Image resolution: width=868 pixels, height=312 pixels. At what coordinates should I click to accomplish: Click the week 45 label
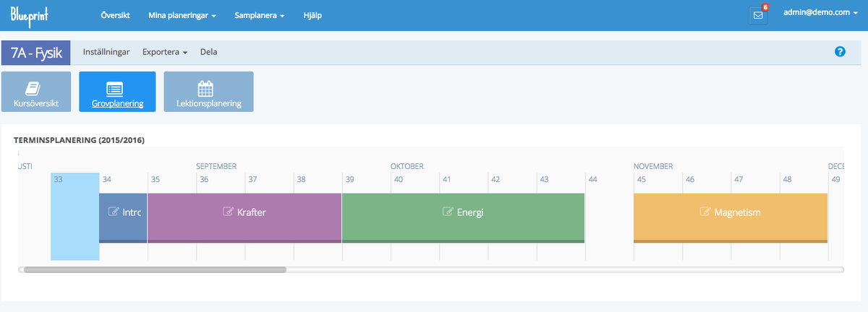click(x=641, y=180)
